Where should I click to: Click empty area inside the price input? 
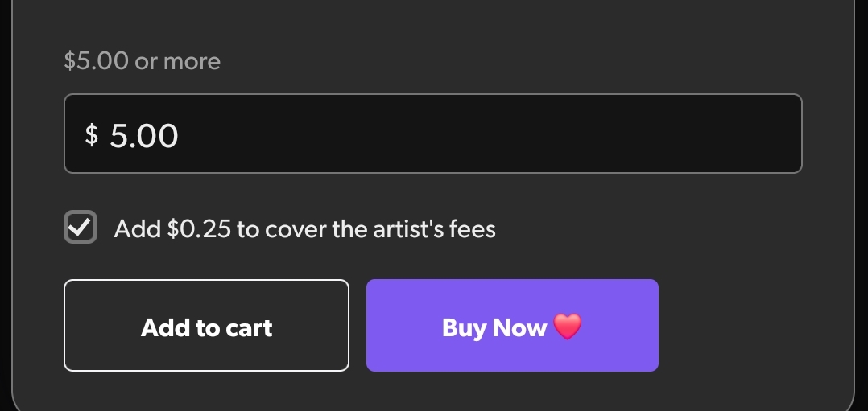(483, 134)
